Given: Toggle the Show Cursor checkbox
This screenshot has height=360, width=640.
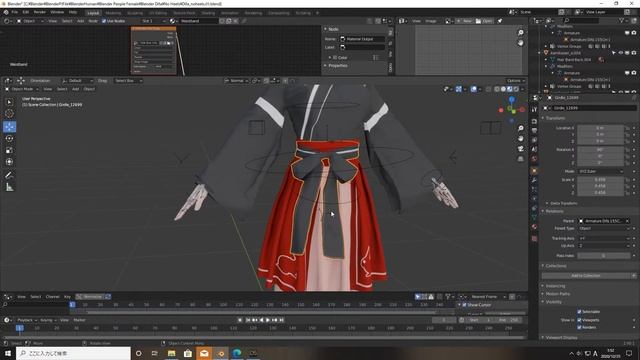Looking at the screenshot, I should [464, 305].
